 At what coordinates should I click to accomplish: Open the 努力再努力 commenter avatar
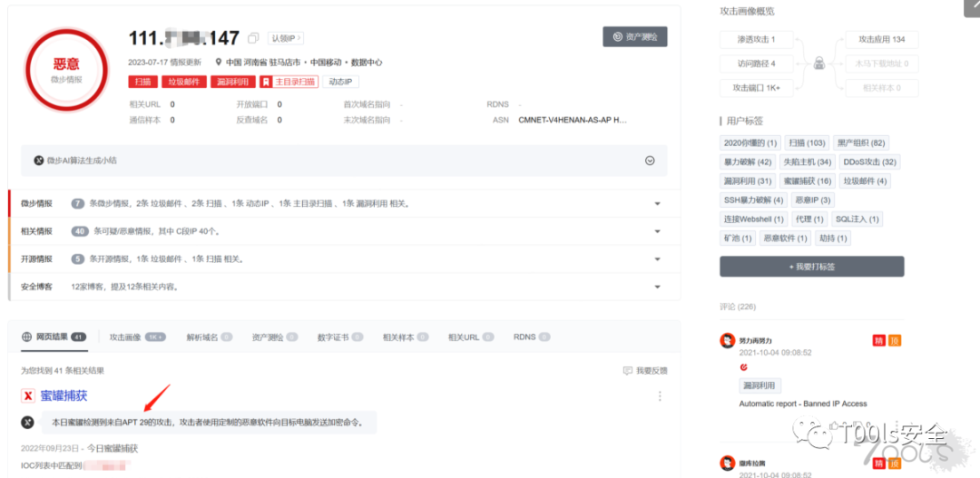coord(727,340)
